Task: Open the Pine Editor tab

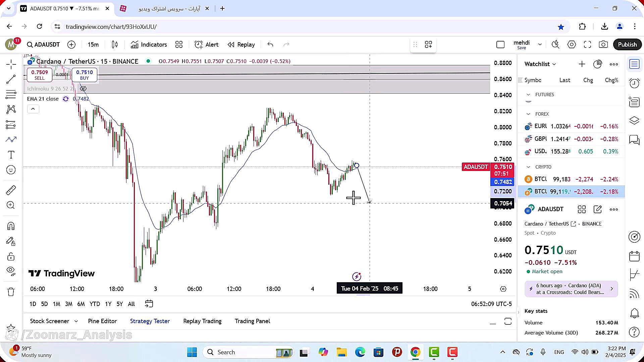Action: point(102,321)
